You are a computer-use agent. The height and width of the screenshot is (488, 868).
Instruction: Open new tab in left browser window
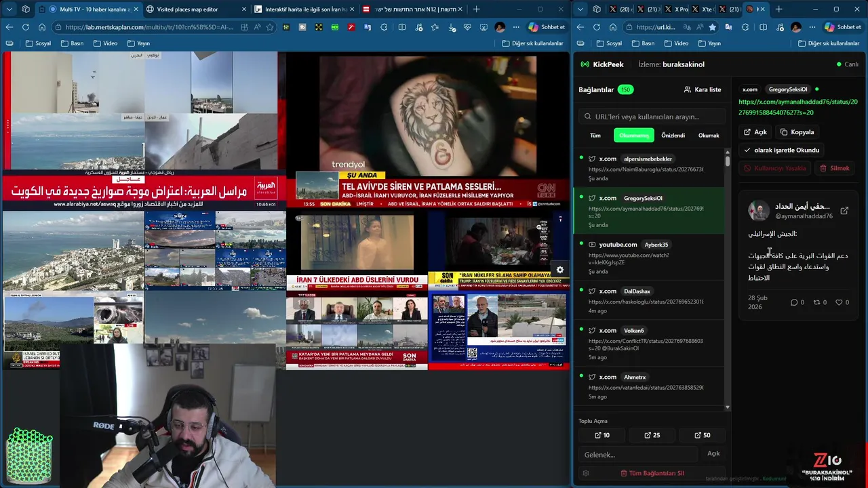(x=476, y=9)
